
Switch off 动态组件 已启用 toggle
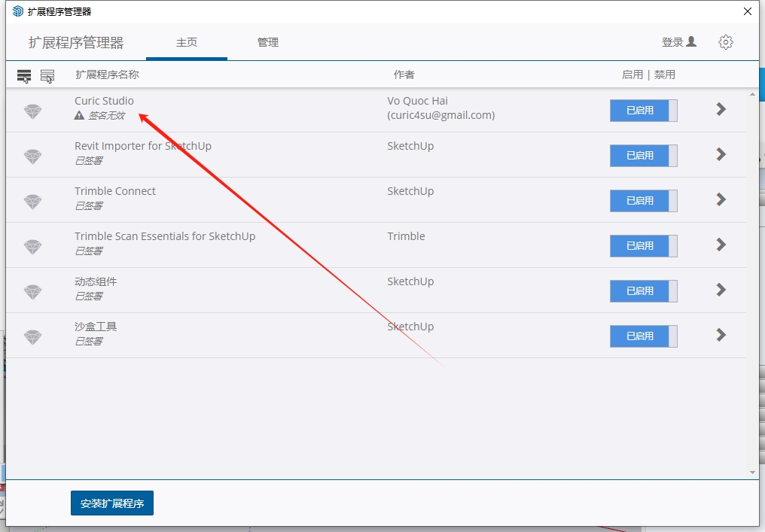click(644, 291)
